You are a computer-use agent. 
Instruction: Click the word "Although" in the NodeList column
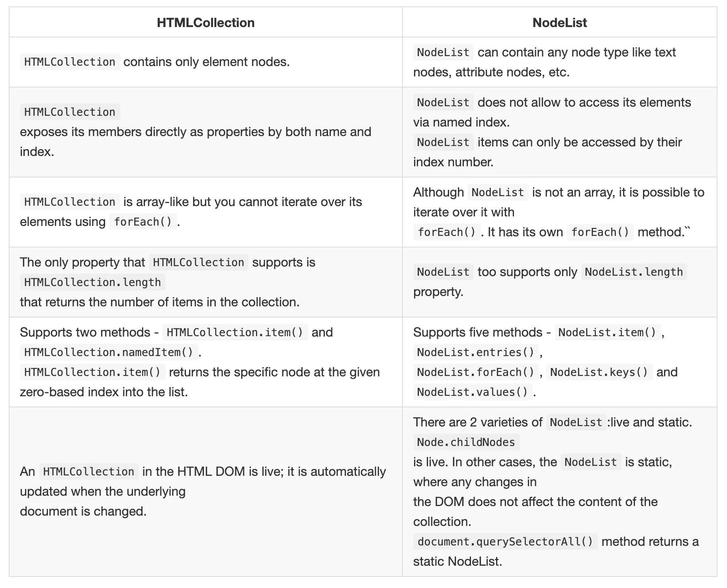[x=438, y=193]
